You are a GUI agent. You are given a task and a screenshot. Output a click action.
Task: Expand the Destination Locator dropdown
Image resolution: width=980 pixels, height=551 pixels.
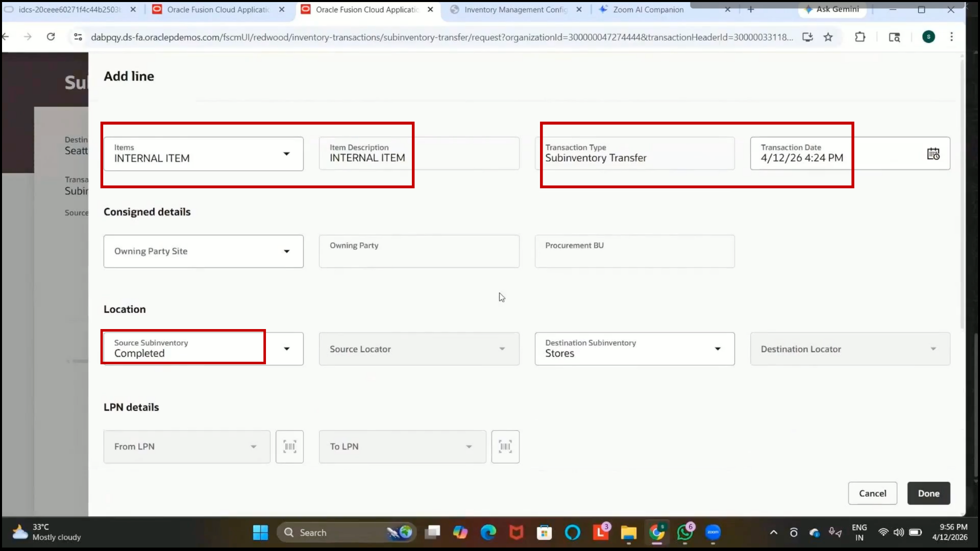[933, 349]
